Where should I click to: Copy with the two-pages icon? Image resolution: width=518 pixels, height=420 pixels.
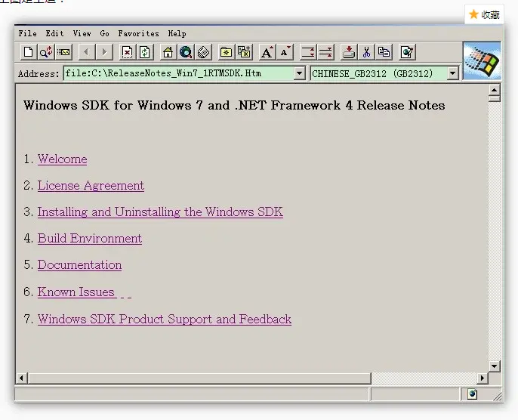(384, 52)
